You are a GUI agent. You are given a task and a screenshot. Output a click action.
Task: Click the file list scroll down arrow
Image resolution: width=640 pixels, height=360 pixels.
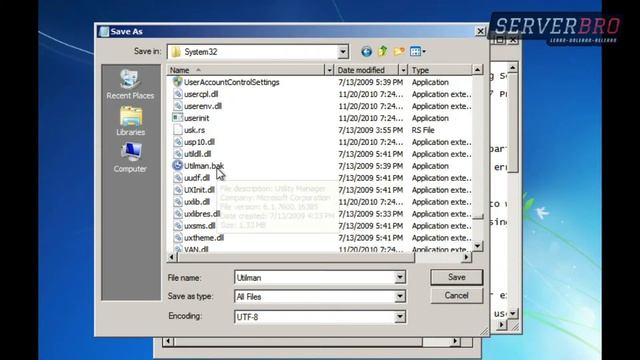(x=477, y=246)
